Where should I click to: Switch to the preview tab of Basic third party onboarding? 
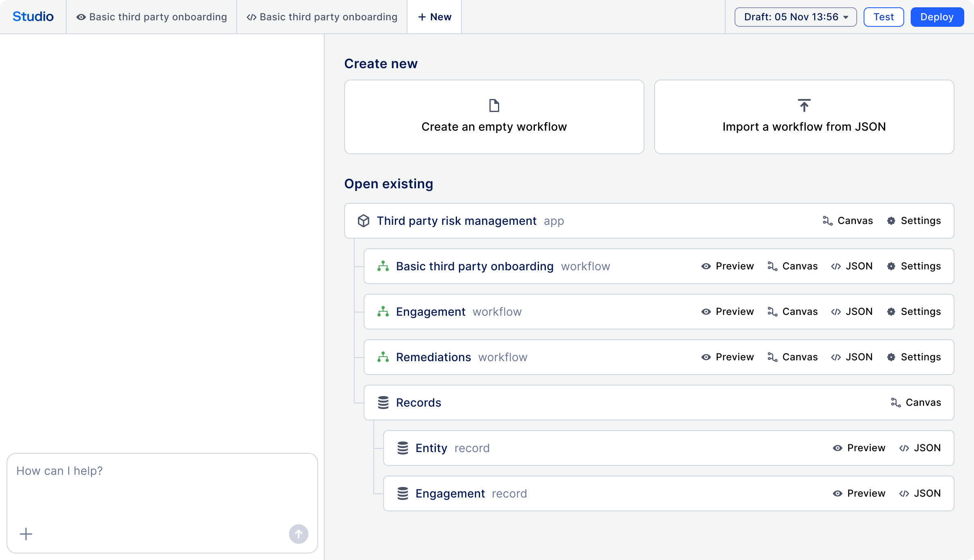(x=152, y=17)
